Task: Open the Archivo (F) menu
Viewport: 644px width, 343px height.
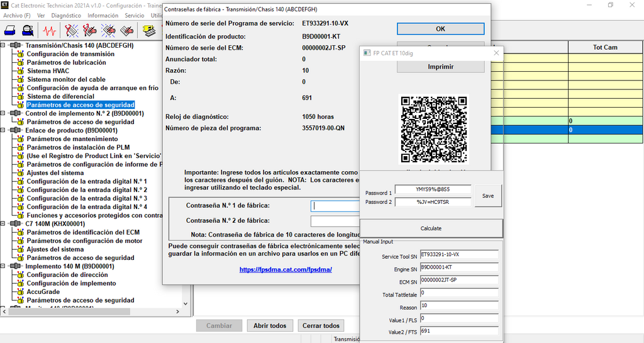Action: point(17,15)
